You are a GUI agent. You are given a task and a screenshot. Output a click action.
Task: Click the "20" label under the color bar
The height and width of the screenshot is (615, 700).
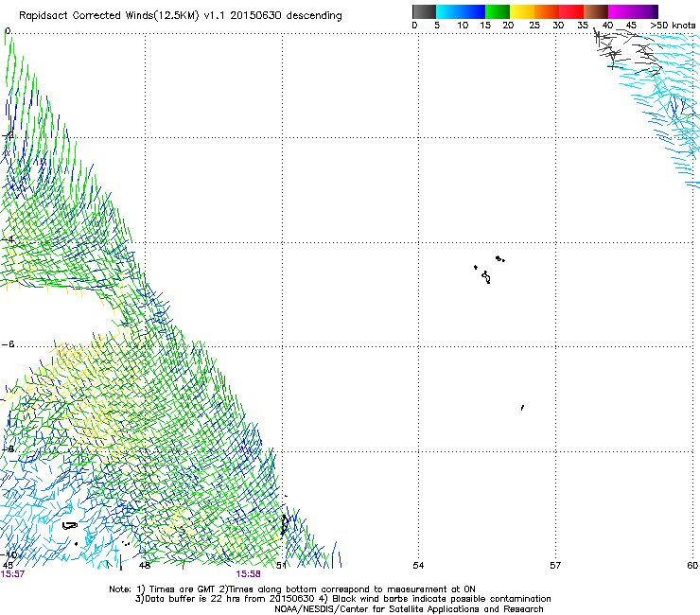508,26
